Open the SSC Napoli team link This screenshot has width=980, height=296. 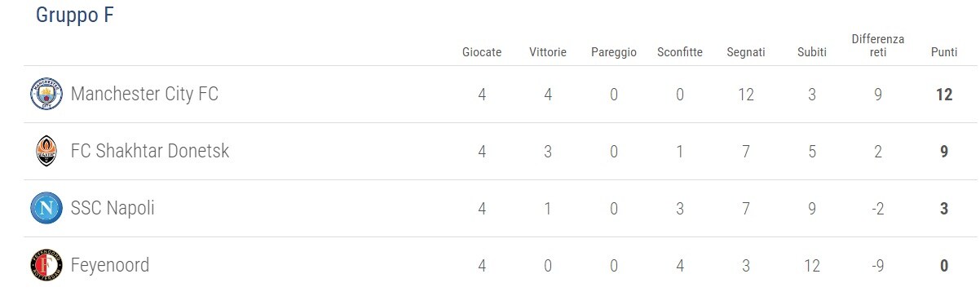tap(113, 208)
